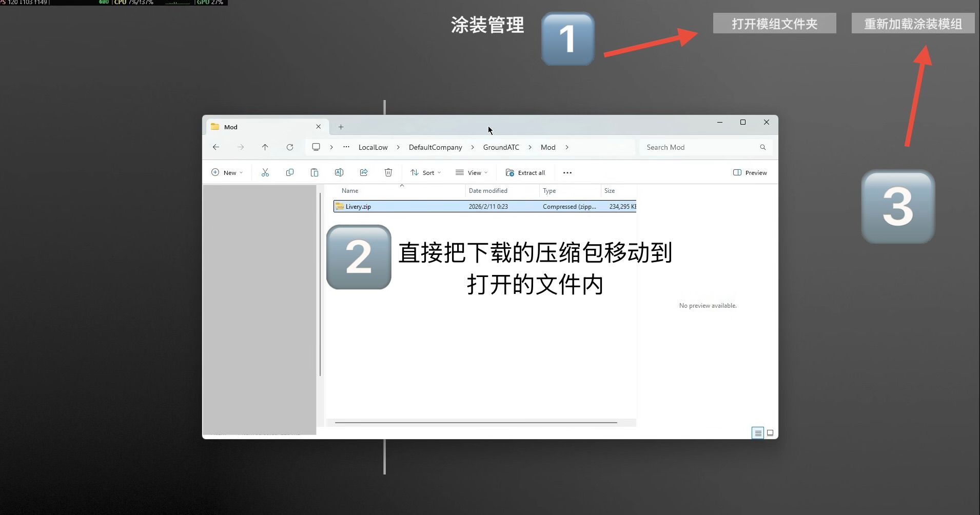Viewport: 980px width, 515px height.
Task: Toggle the Preview pane button
Action: point(750,173)
